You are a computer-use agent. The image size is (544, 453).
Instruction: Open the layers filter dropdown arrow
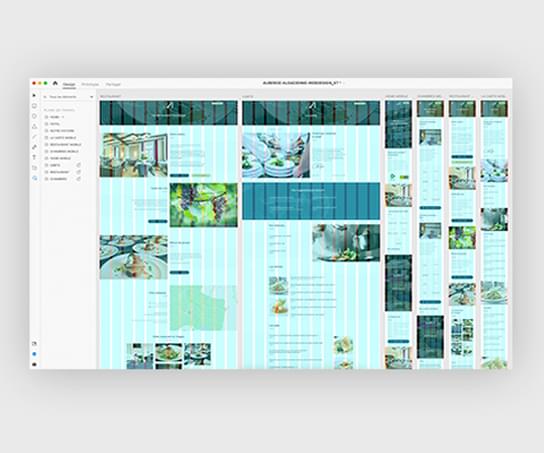click(92, 97)
